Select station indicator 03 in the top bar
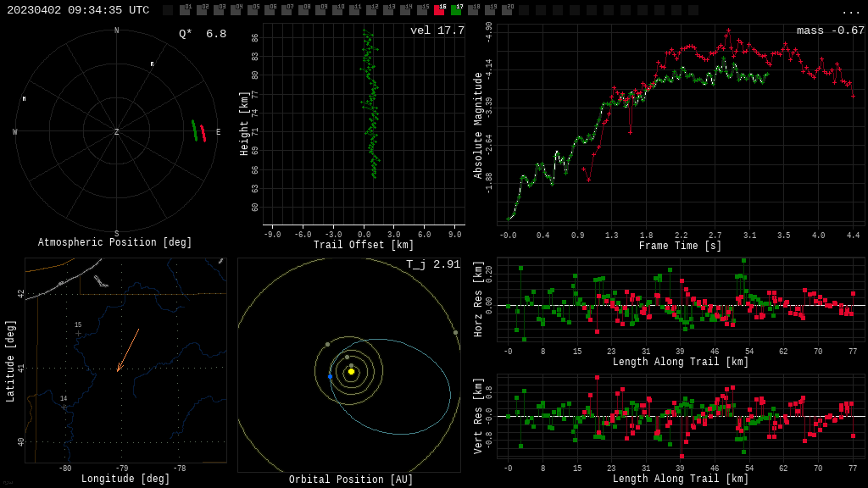This screenshot has height=488, width=868. (x=219, y=9)
